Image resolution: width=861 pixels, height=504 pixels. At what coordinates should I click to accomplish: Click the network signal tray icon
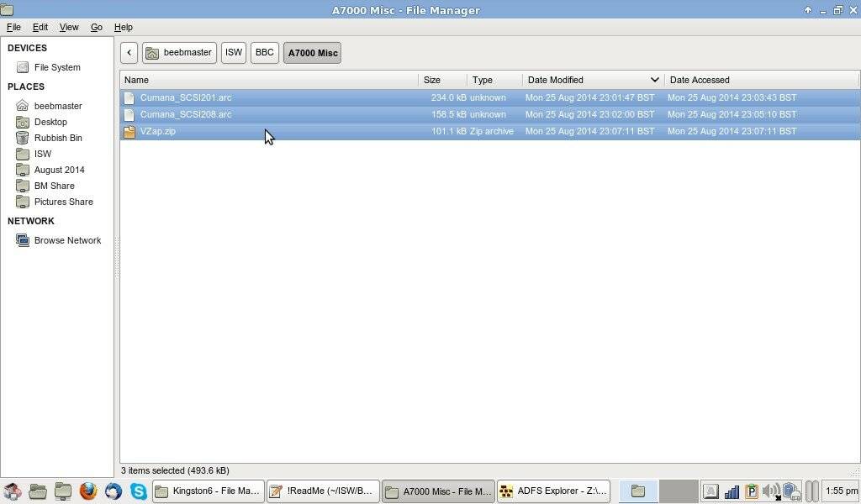[x=732, y=491]
